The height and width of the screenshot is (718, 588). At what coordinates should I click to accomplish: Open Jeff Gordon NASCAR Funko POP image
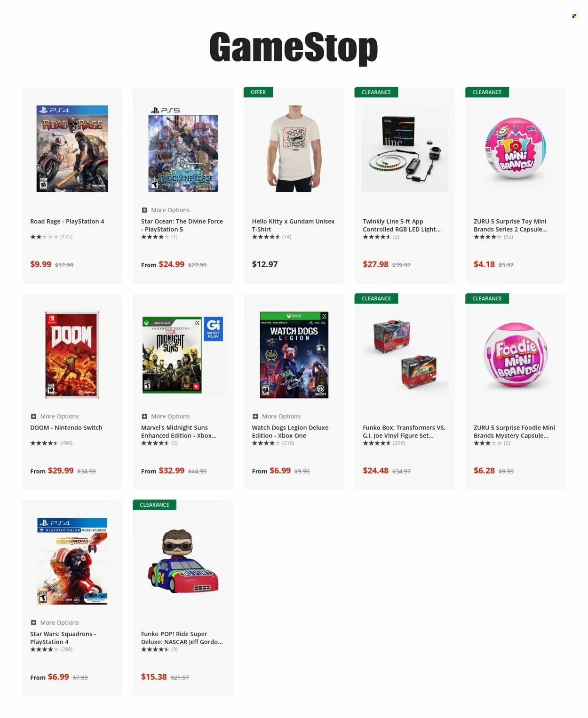(183, 561)
